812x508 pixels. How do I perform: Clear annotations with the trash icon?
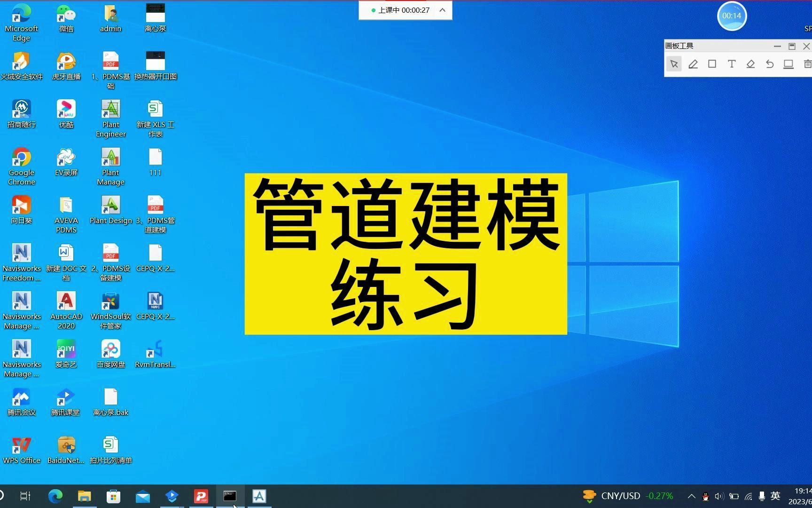[807, 63]
